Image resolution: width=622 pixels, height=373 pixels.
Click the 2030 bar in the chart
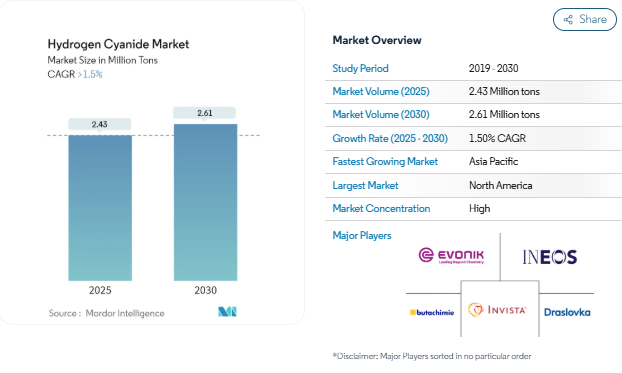[205, 202]
